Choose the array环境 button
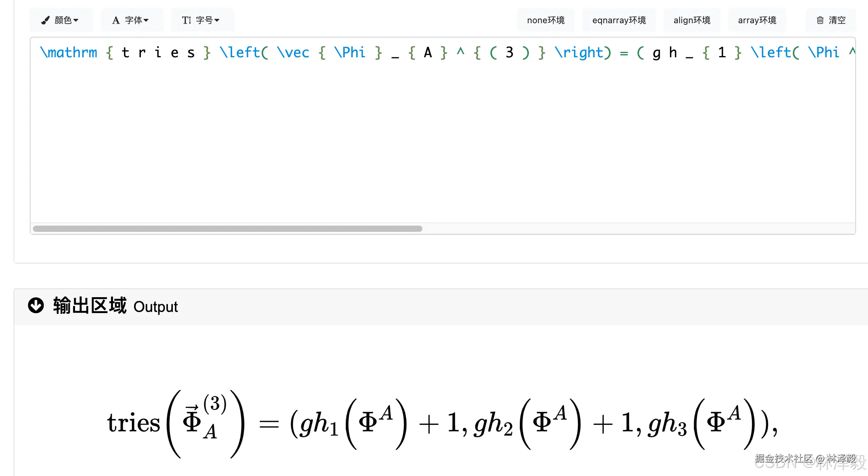 [x=757, y=20]
